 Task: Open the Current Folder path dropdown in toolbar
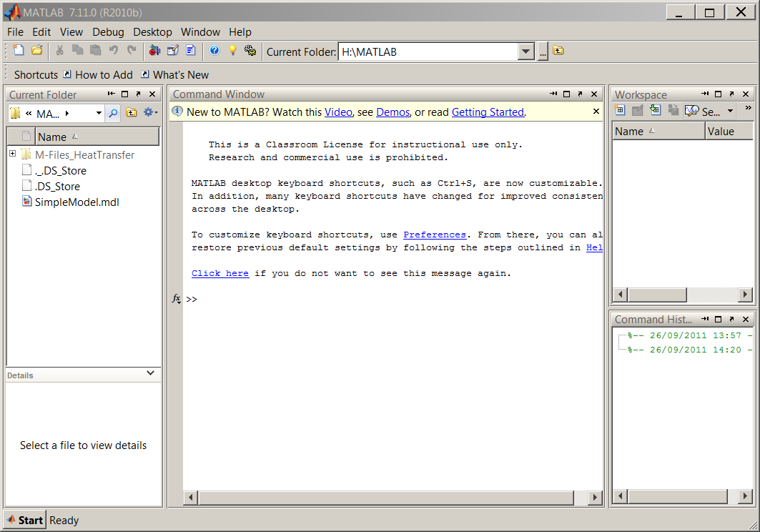point(525,52)
